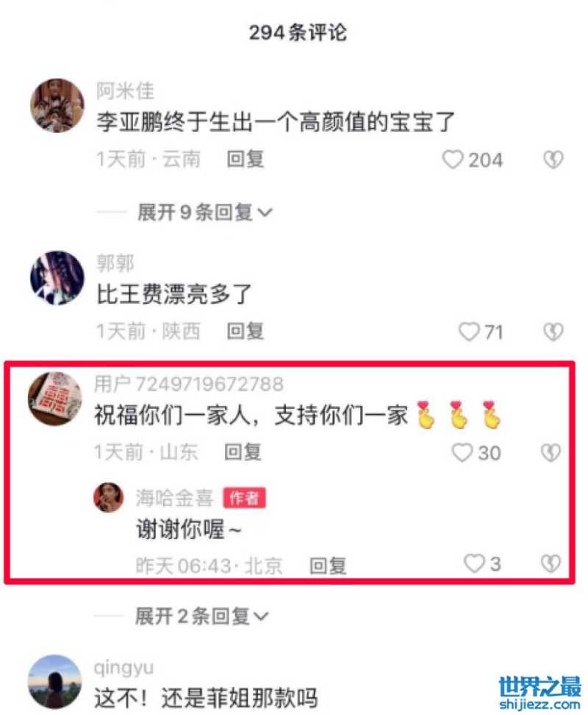Tap the 作者 author badge

click(x=244, y=497)
